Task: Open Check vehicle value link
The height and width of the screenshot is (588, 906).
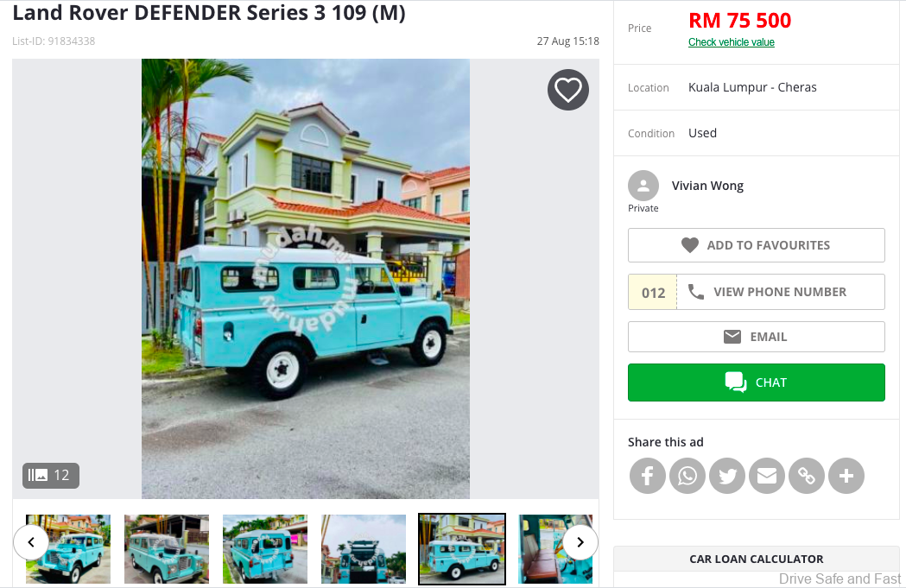Action: pyautogui.click(x=731, y=42)
